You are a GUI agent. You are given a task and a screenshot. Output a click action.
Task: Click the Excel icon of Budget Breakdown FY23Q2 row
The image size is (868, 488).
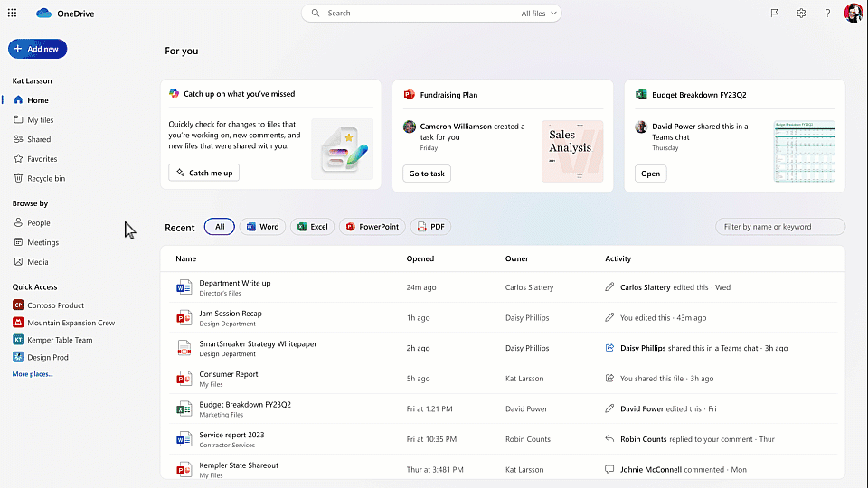pos(184,408)
